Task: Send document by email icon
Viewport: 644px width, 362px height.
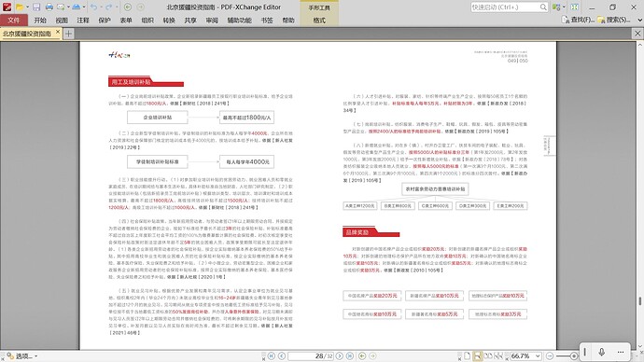Action: [61, 7]
